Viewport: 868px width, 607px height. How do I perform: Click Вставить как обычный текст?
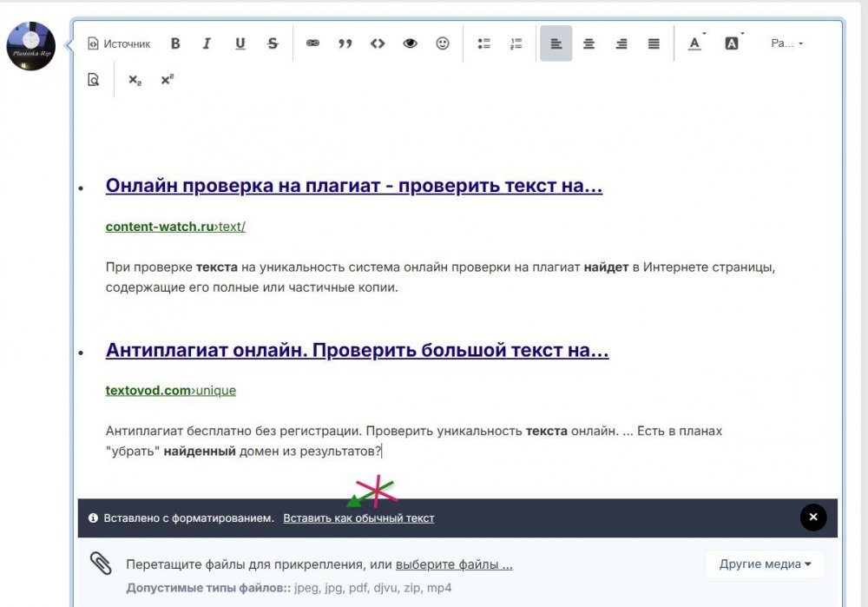click(x=358, y=518)
